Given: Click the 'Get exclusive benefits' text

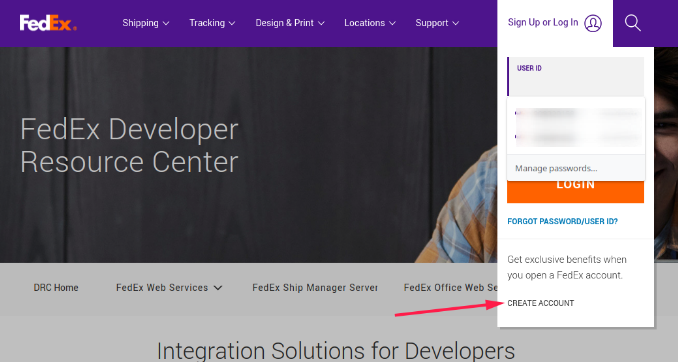Looking at the screenshot, I should pos(567,267).
